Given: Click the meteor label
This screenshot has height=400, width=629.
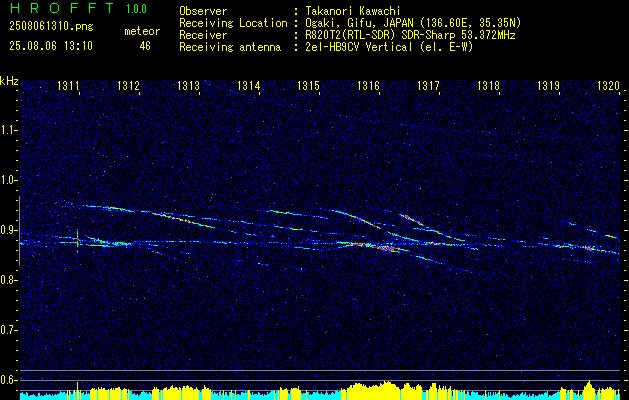Looking at the screenshot, I should (142, 31).
